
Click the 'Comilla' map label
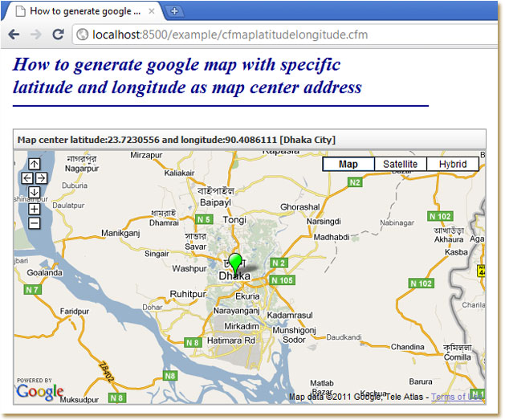(x=457, y=357)
